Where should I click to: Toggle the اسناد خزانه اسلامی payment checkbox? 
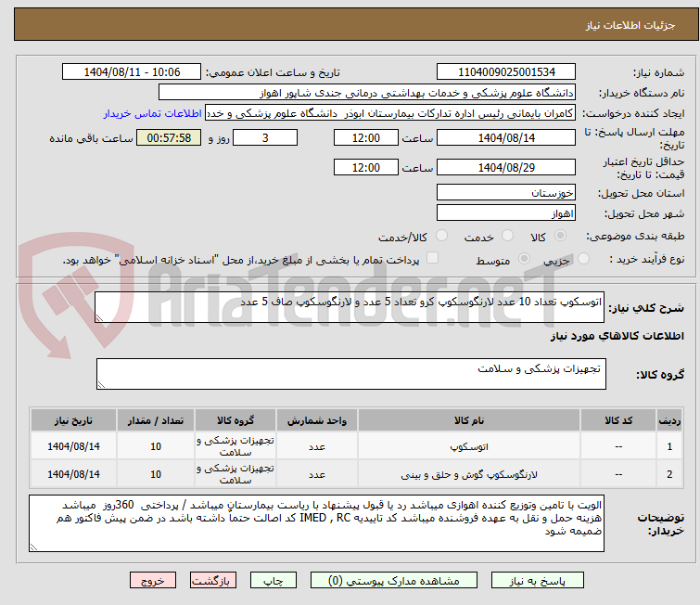point(432,259)
